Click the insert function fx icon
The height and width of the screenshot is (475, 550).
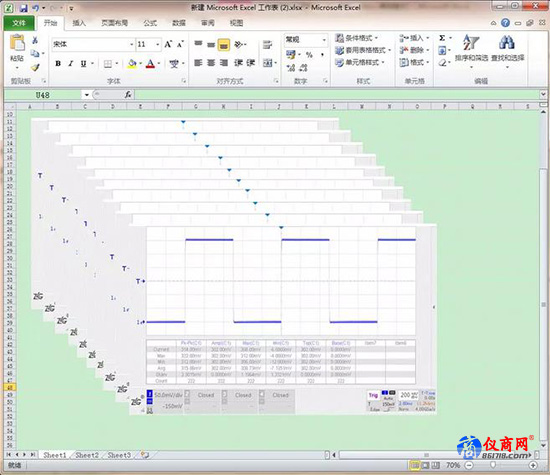[x=128, y=95]
